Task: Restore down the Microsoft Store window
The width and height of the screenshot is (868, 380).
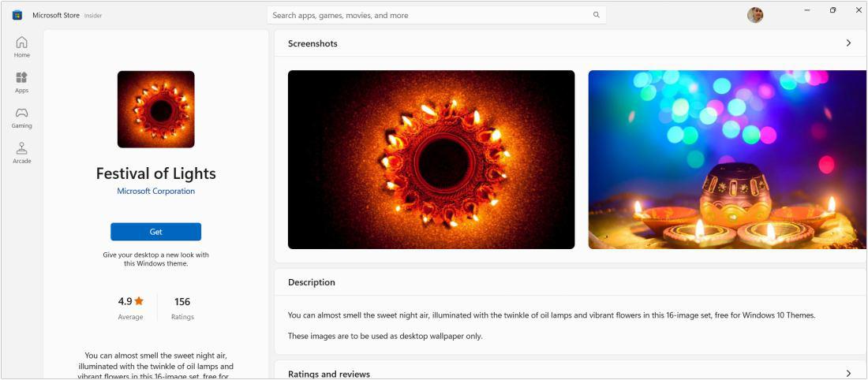Action: (832, 9)
